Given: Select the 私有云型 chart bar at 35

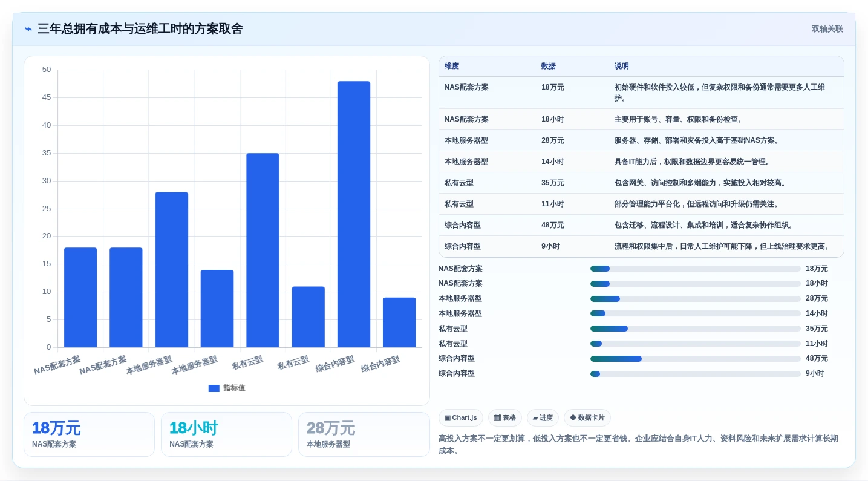Looking at the screenshot, I should 263,250.
